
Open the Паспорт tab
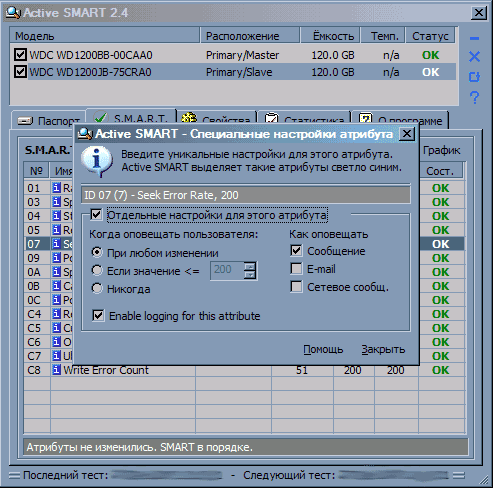click(x=49, y=120)
